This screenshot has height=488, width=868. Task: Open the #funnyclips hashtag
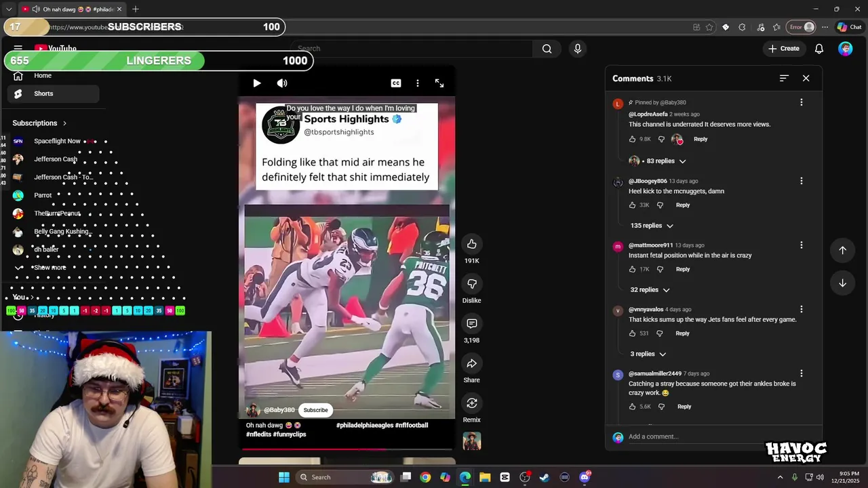[x=290, y=434]
